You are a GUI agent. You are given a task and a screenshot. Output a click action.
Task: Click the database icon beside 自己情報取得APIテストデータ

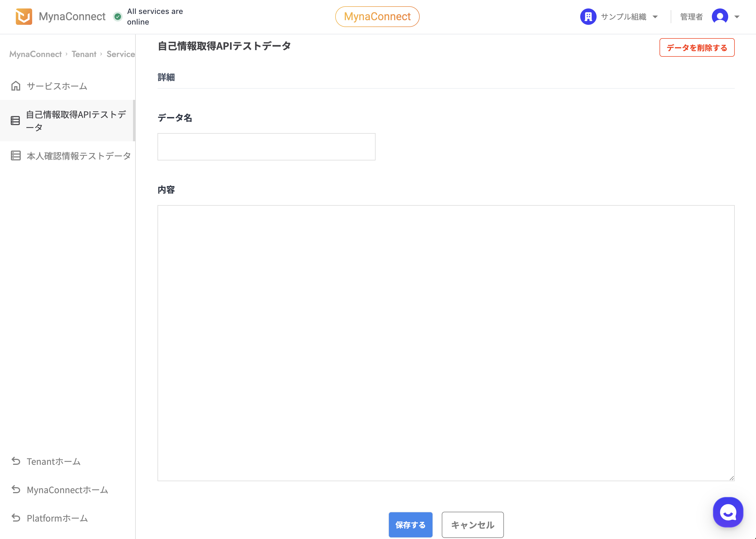point(15,121)
